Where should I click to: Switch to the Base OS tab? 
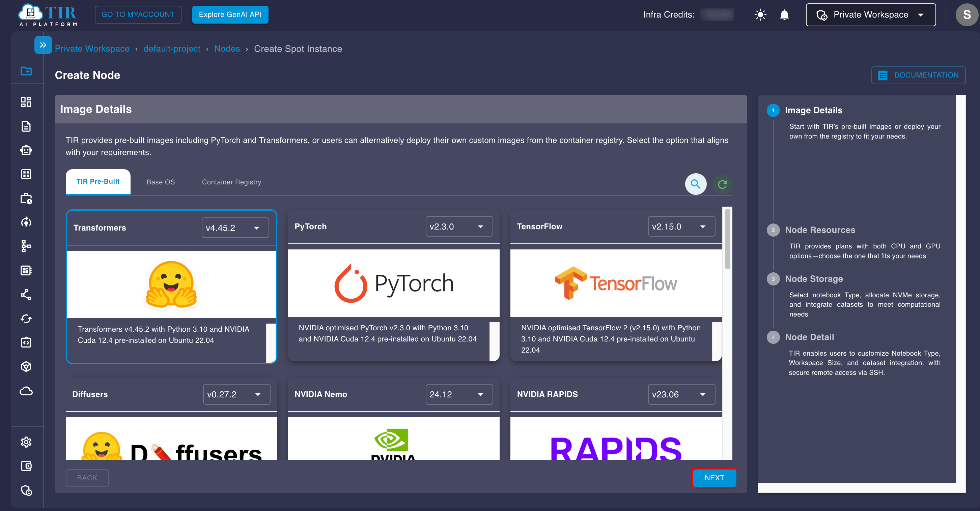click(161, 182)
